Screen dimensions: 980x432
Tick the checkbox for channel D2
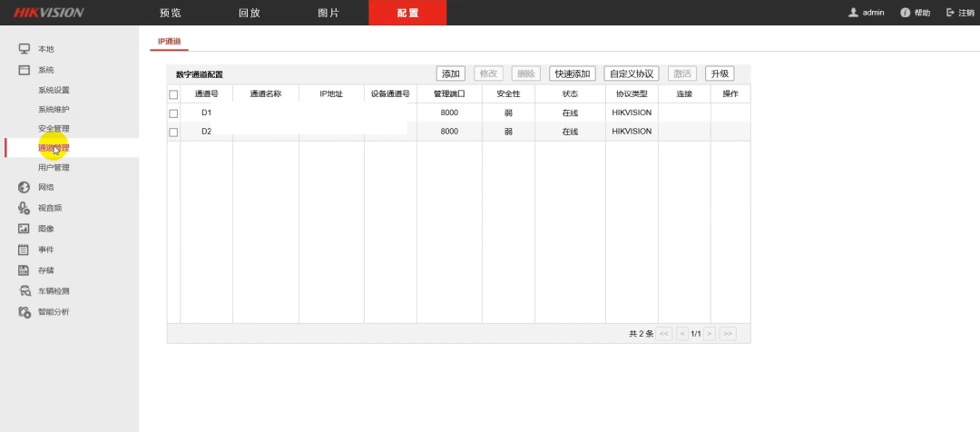[173, 133]
